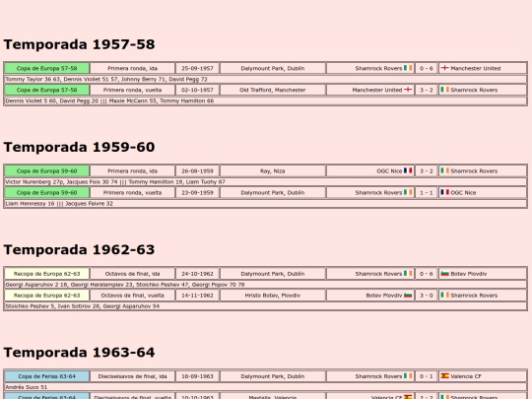This screenshot has width=532, height=399.
Task: Click Irish flag in Hristo Botev, Plovdiv row
Action: pyautogui.click(x=444, y=296)
